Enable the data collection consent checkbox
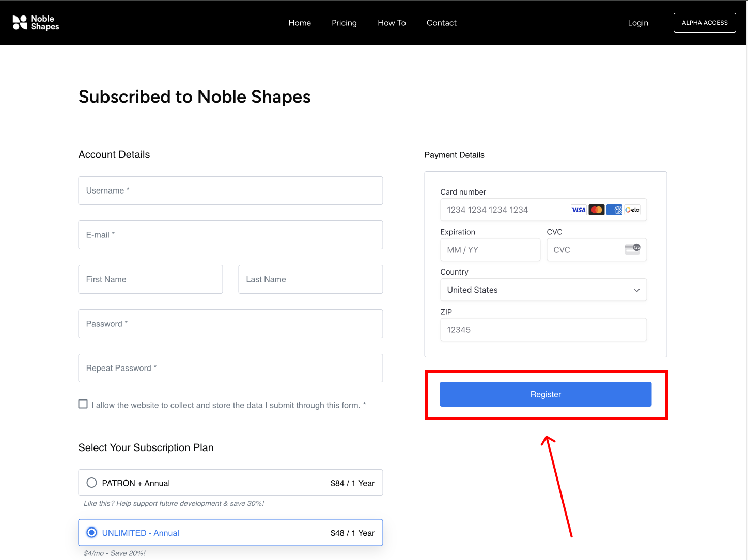This screenshot has width=748, height=560. (x=83, y=404)
